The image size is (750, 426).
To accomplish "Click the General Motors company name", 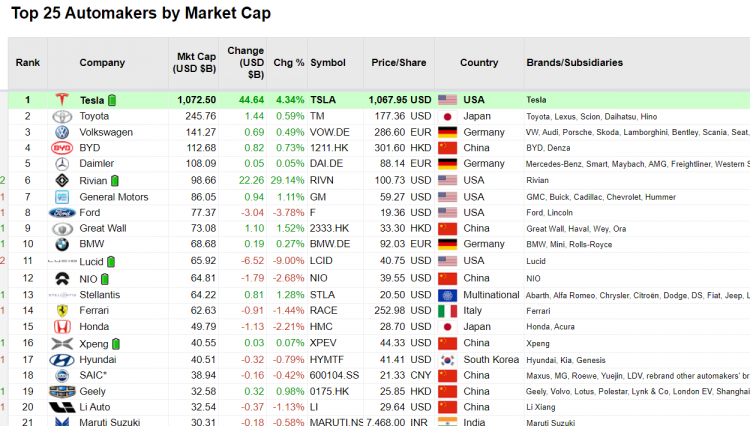I will coord(114,197).
